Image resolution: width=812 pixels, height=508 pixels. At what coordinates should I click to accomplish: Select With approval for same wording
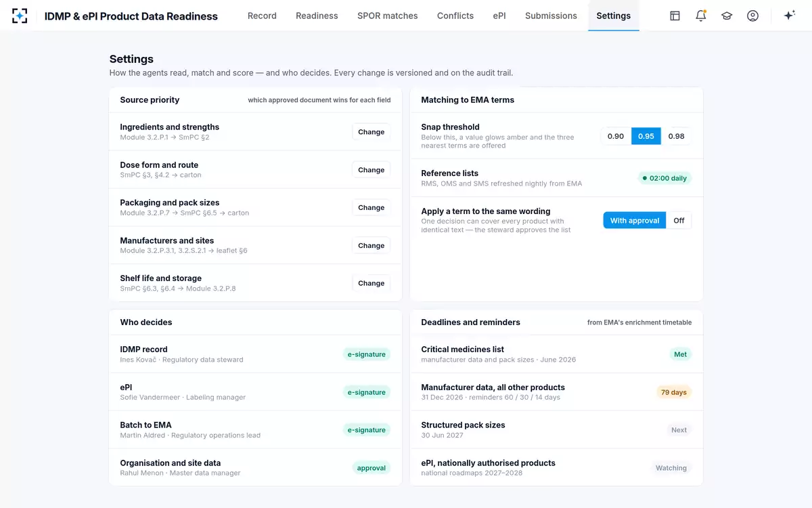click(x=635, y=220)
